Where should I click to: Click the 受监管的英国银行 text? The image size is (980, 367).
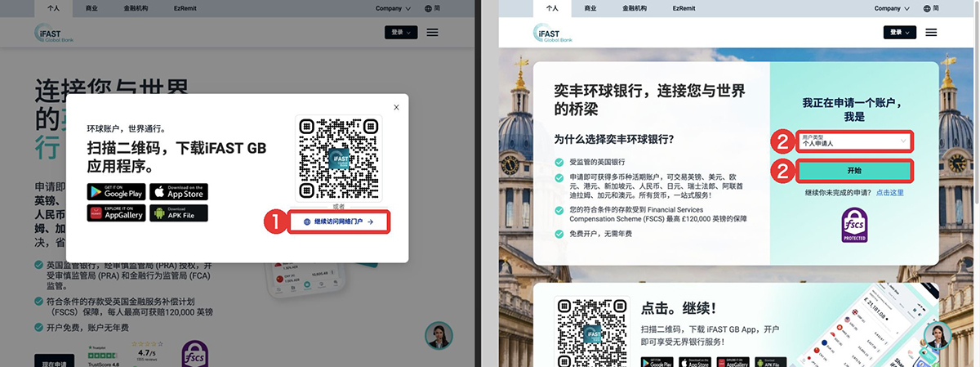point(597,162)
